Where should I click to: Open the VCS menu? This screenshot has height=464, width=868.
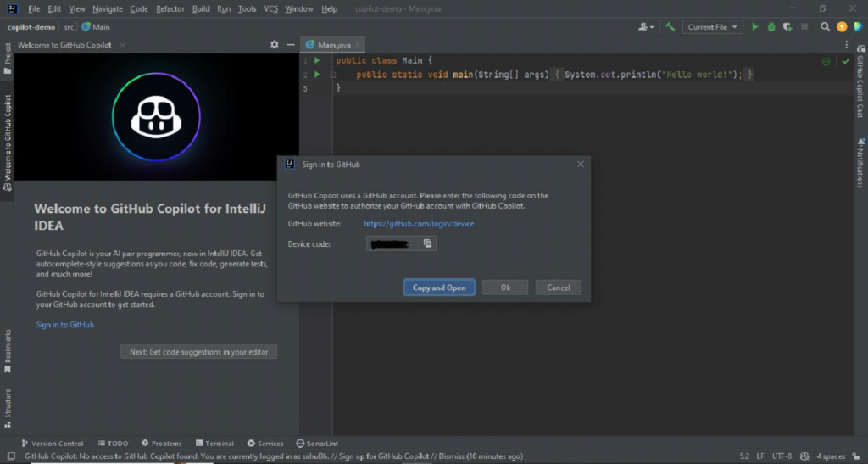pos(270,8)
